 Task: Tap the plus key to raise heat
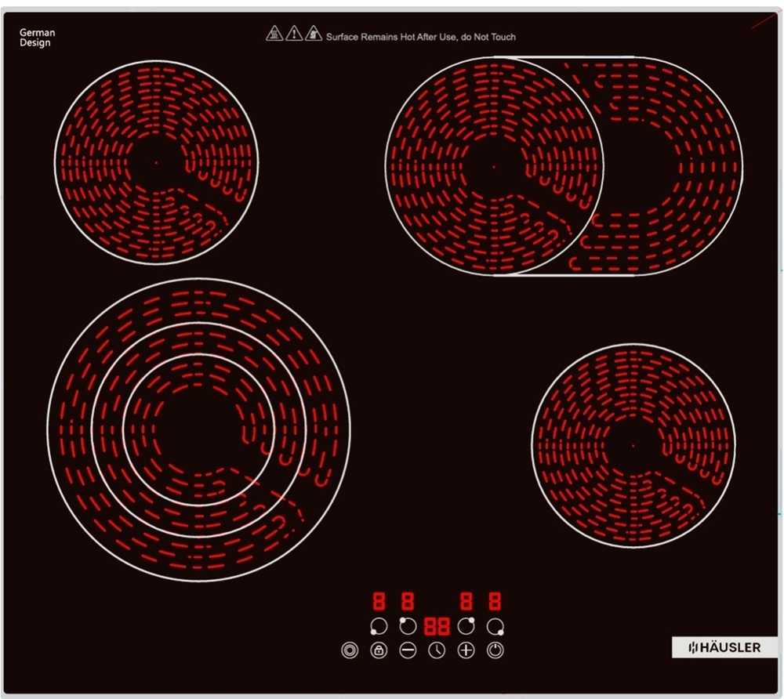coord(466,650)
